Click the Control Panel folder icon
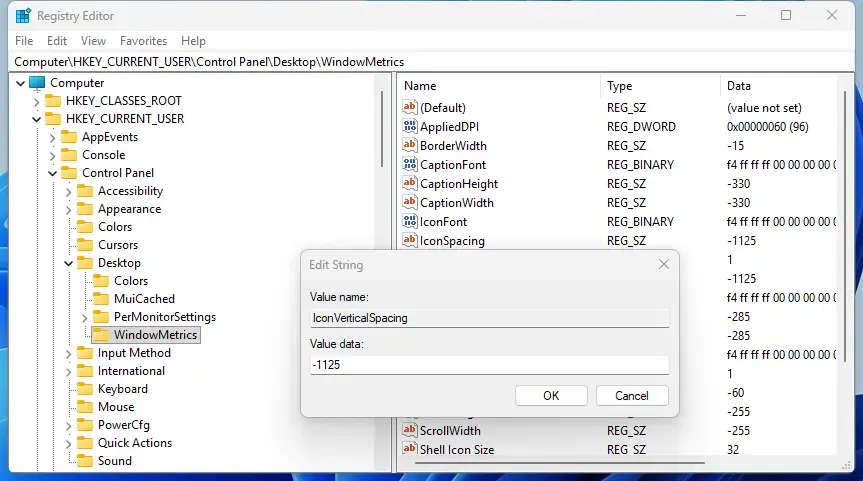 pyautogui.click(x=69, y=173)
